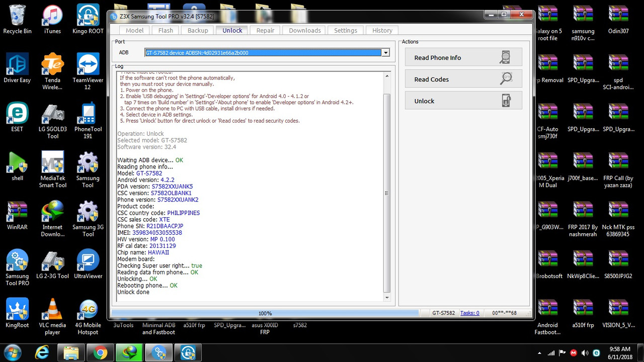The width and height of the screenshot is (644, 362).
Task: Select the j700f_base archive icon
Action: coord(583,166)
